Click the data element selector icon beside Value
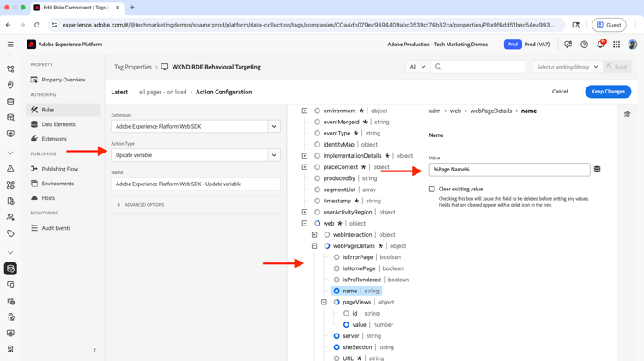 click(598, 170)
